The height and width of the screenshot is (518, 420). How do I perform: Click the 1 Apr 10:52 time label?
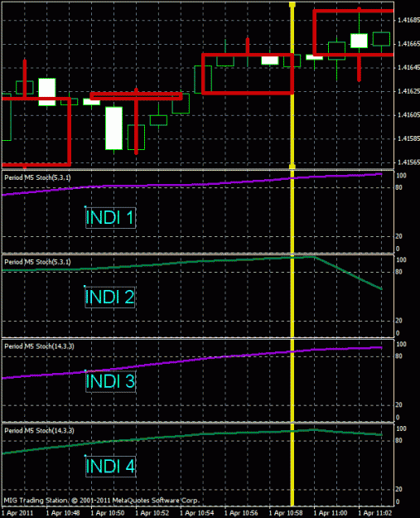(152, 513)
